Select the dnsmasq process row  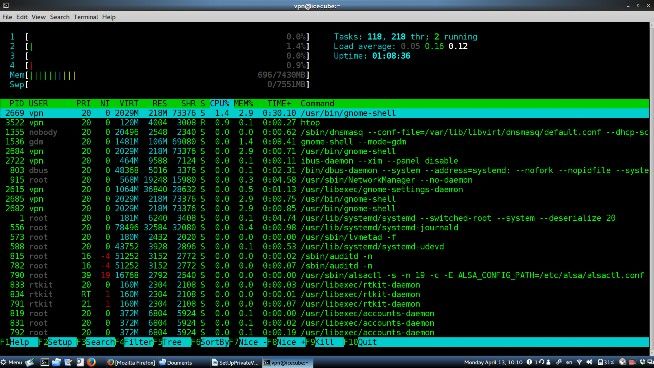click(x=324, y=132)
